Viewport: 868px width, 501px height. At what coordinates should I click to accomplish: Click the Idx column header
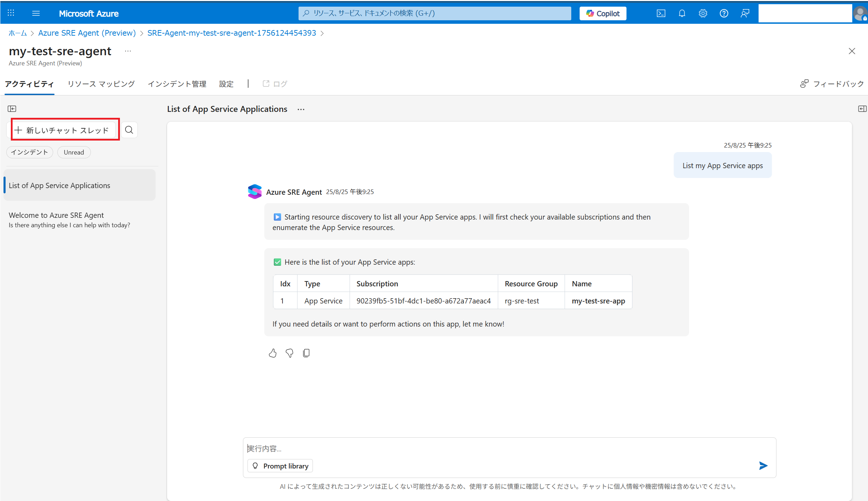285,284
